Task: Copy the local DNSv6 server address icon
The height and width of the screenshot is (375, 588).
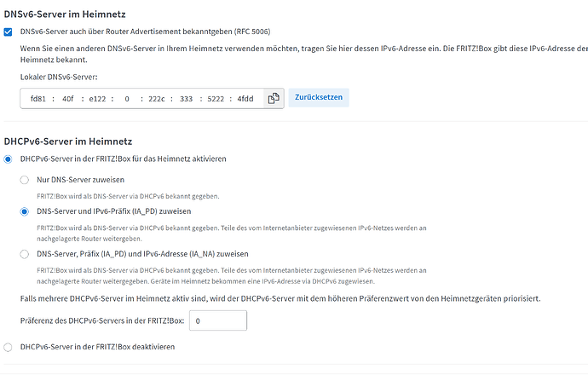Action: (x=274, y=99)
